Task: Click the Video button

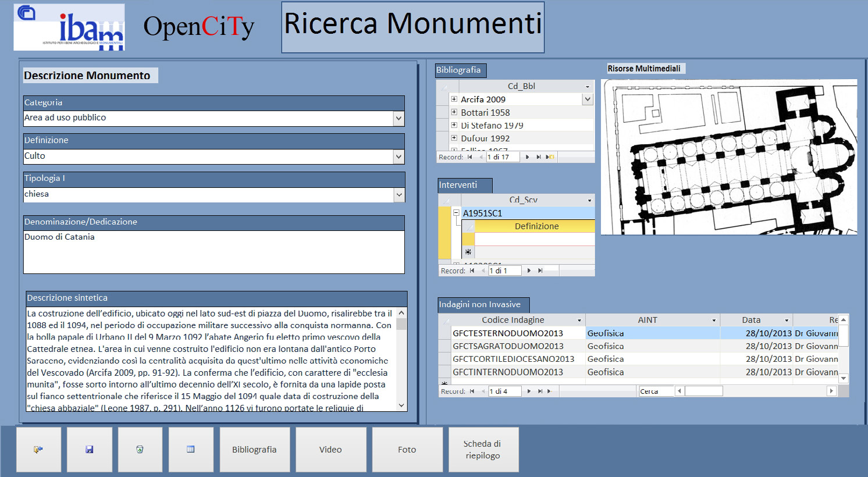Action: pyautogui.click(x=330, y=450)
